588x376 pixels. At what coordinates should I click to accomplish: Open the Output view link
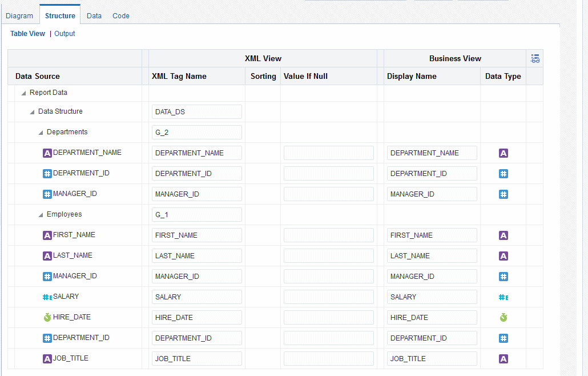coord(64,34)
